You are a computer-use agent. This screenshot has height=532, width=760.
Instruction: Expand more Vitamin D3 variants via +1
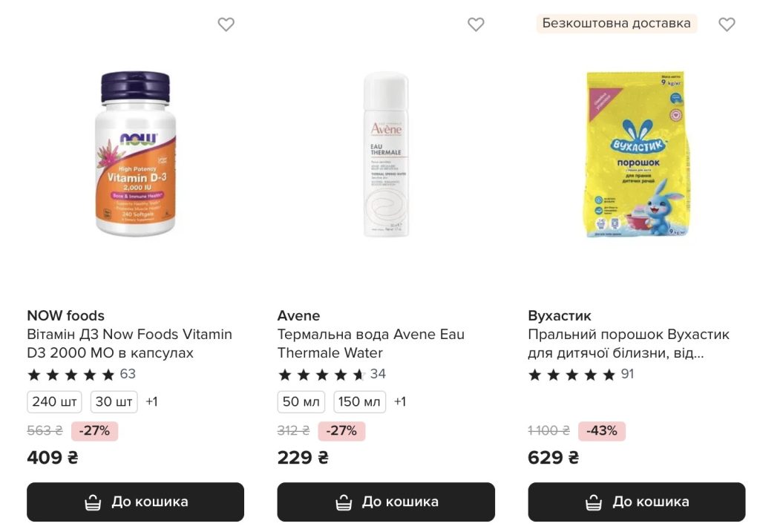tap(151, 401)
